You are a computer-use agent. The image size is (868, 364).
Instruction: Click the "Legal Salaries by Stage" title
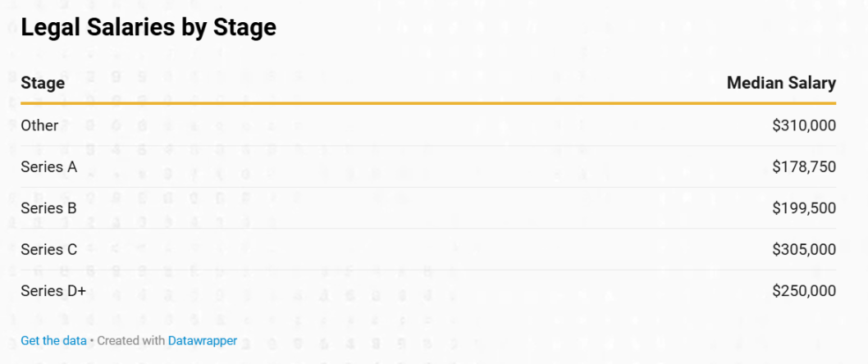pyautogui.click(x=148, y=28)
